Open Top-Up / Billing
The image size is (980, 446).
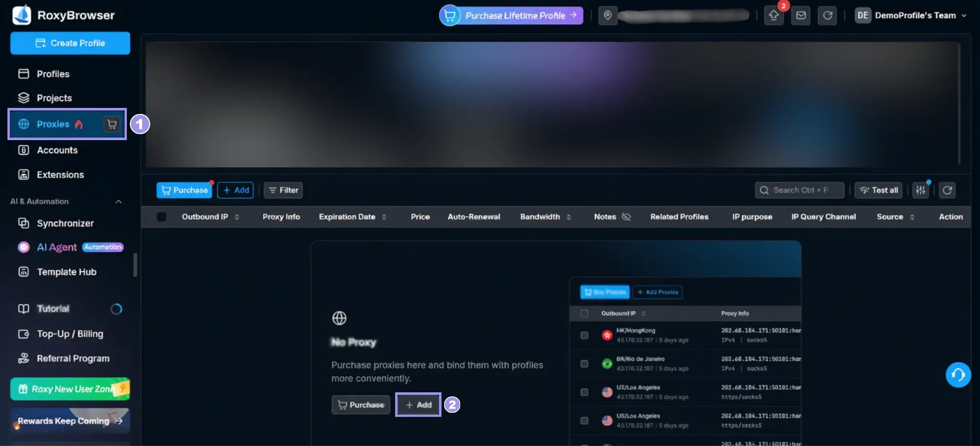click(69, 334)
